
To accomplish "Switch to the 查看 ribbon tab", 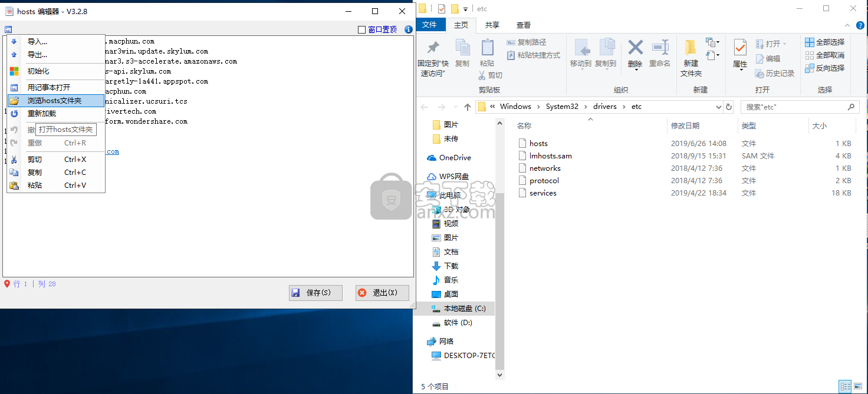I will point(524,25).
